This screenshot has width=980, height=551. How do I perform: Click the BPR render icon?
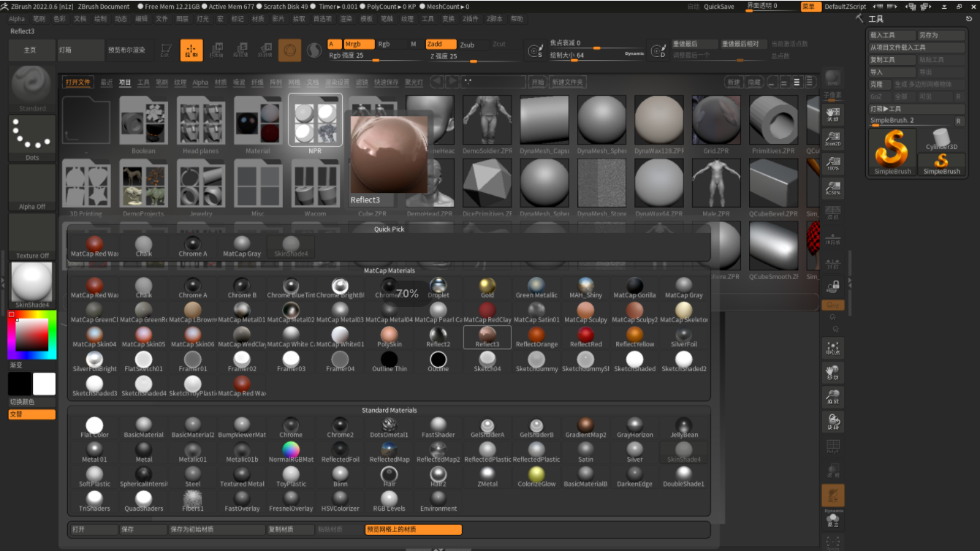[x=832, y=78]
